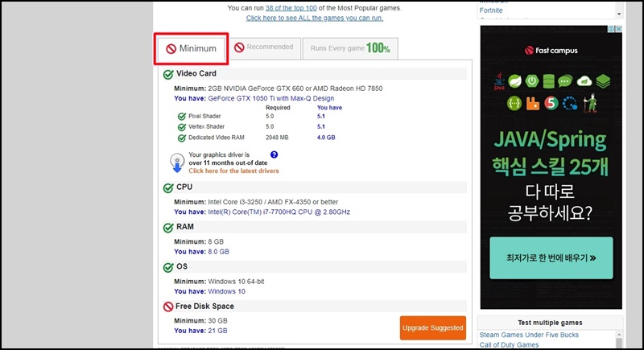Click the Korean call-to-action button in ad

(x=551, y=258)
